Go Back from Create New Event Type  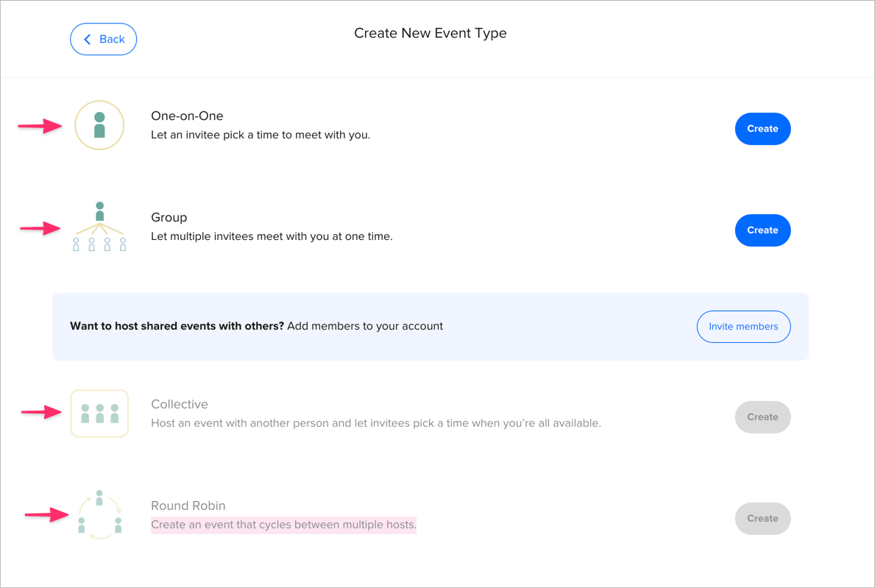(103, 39)
